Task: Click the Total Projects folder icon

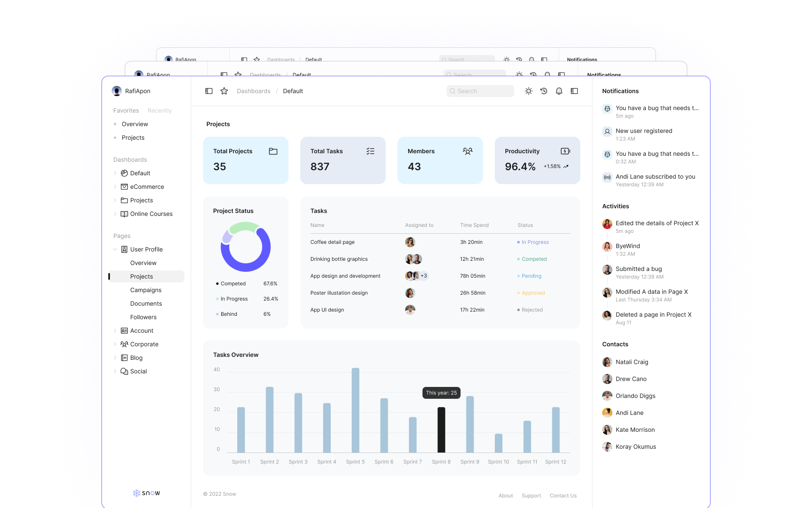Action: click(273, 151)
